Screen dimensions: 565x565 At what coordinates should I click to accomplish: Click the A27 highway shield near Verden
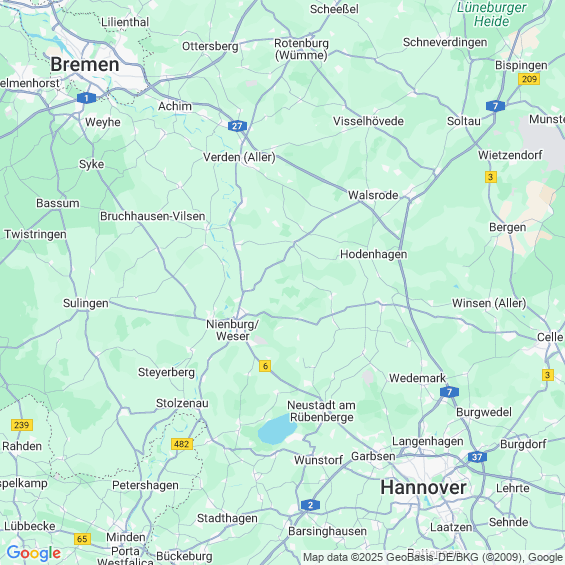[237, 126]
